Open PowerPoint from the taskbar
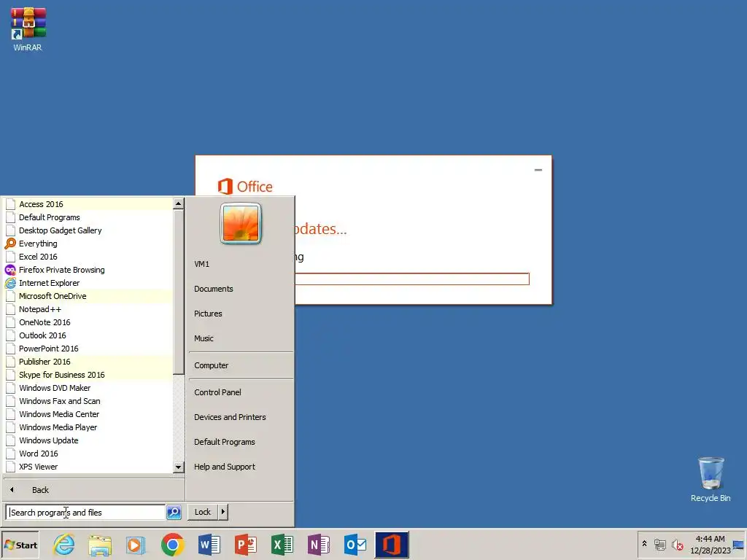The width and height of the screenshot is (747, 560). 246,544
